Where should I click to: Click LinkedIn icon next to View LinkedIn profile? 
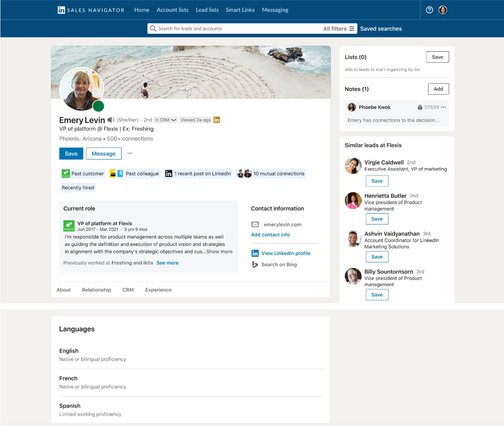[255, 253]
